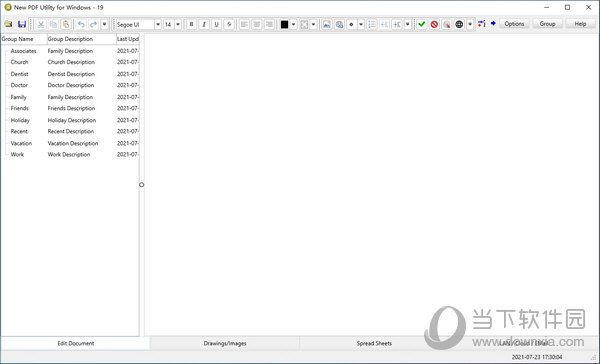Image resolution: width=600 pixels, height=364 pixels.
Task: Switch to the Drawings/Images tab
Action: tap(225, 343)
